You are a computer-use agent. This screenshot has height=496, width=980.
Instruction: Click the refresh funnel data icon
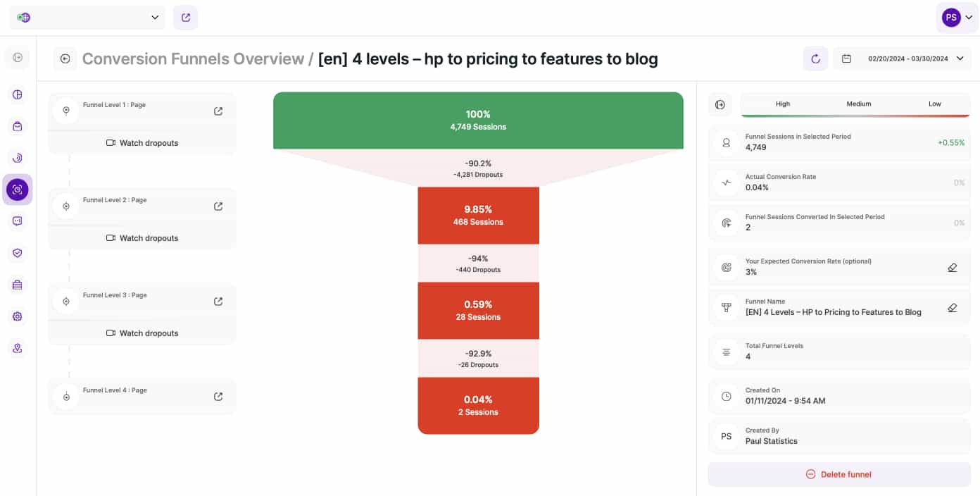click(x=815, y=58)
